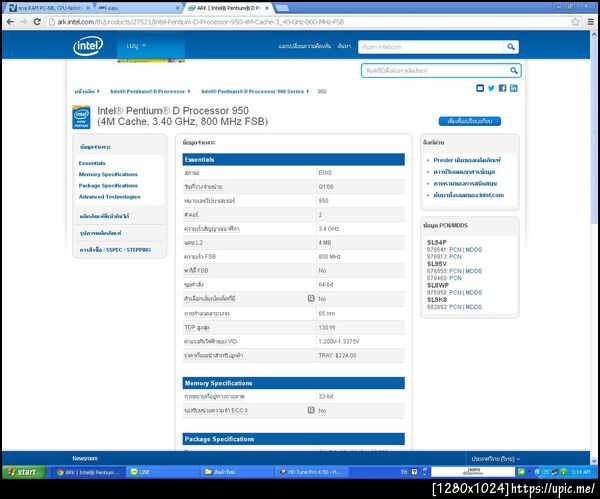Click the green arrow button beside Nero search
The image size is (600, 499).
pos(521,472)
